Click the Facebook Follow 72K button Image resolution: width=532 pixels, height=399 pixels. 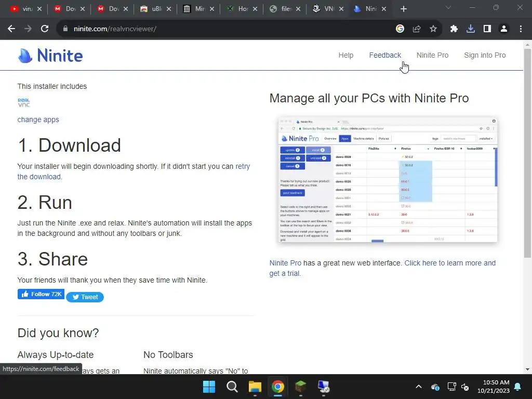pyautogui.click(x=41, y=294)
